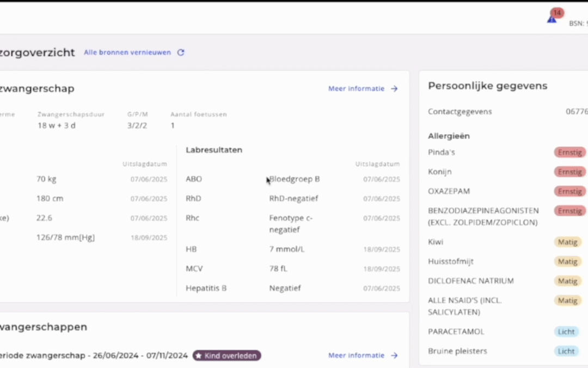Click the Persoonlijke gegevens panel heading
Screen dimensions: 588x368
pyautogui.click(x=487, y=86)
